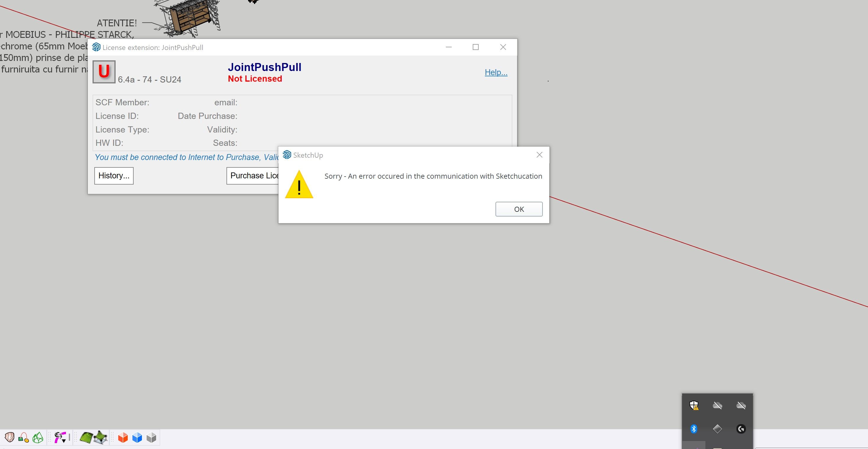
Task: Click the blue cube toolbar icon
Action: (137, 437)
